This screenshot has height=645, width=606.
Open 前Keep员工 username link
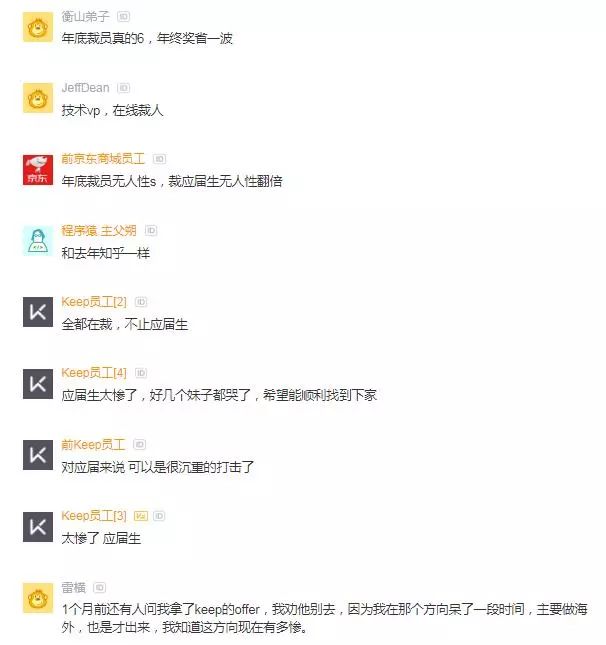93,445
